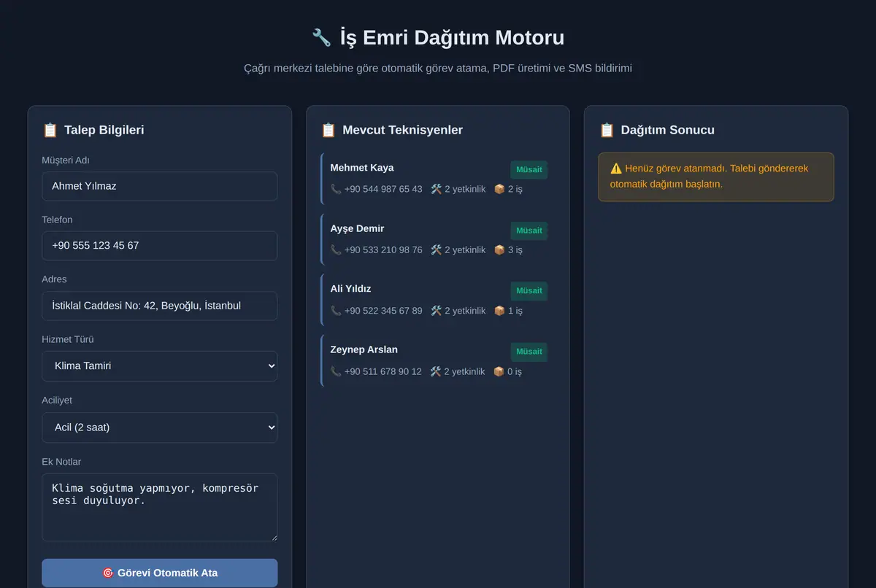The image size is (876, 588).
Task: Focus the Telefon input field
Action: (x=160, y=246)
